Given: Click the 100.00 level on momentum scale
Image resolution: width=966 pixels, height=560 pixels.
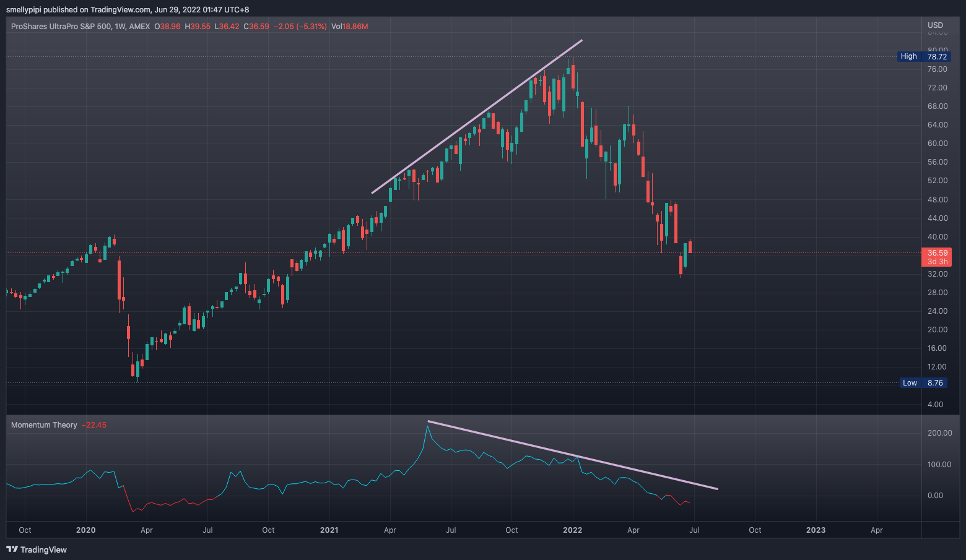Looking at the screenshot, I should pos(939,465).
